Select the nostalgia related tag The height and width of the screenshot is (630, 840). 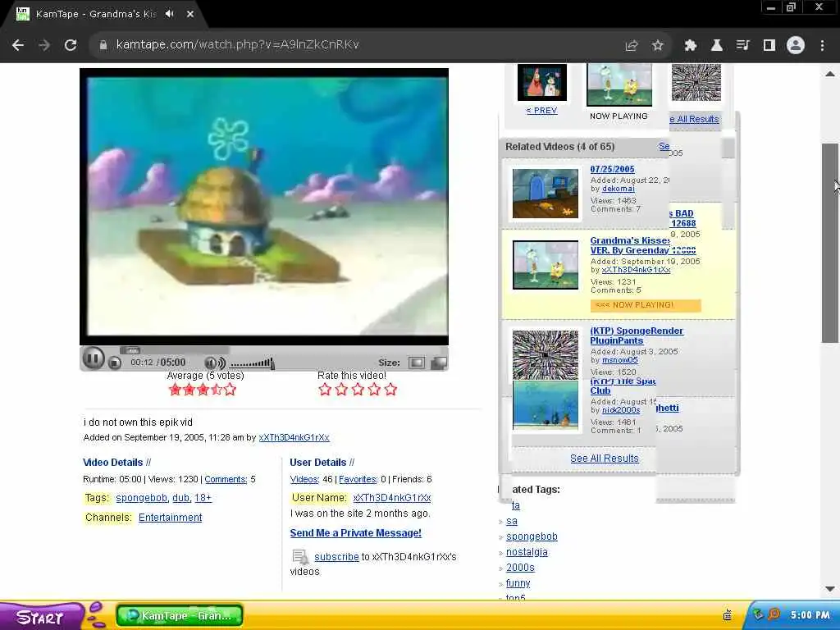click(527, 552)
